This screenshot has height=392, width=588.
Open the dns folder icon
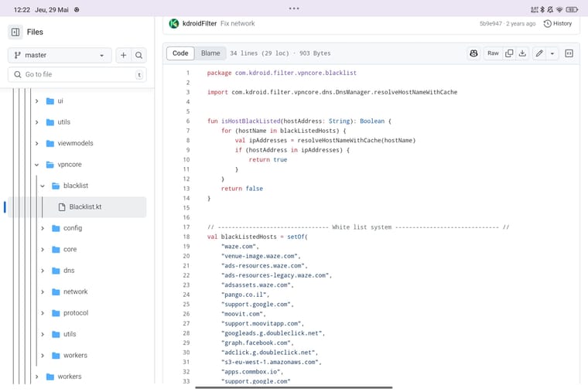point(56,270)
